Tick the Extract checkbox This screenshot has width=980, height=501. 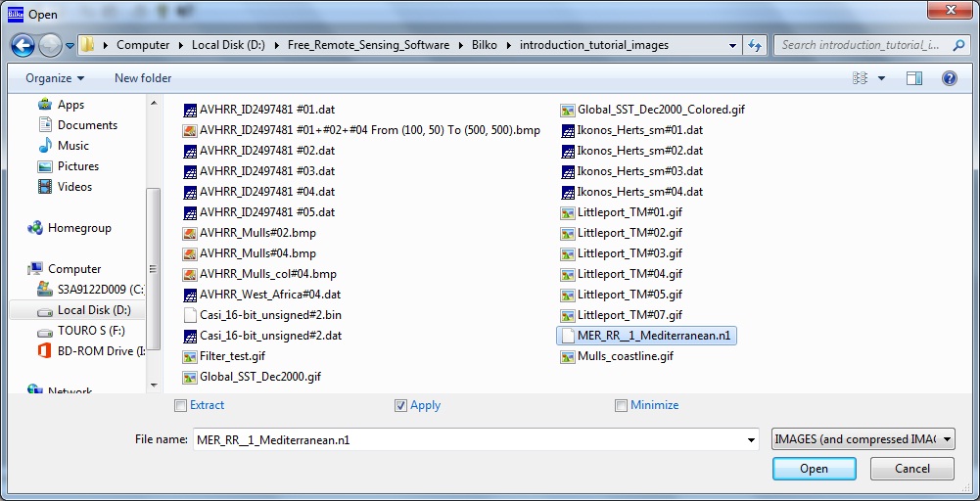[180, 405]
